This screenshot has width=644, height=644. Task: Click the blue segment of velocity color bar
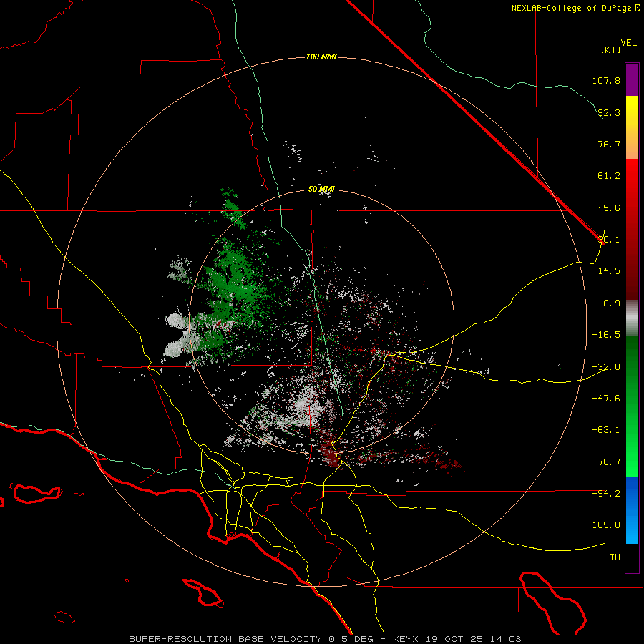632,510
